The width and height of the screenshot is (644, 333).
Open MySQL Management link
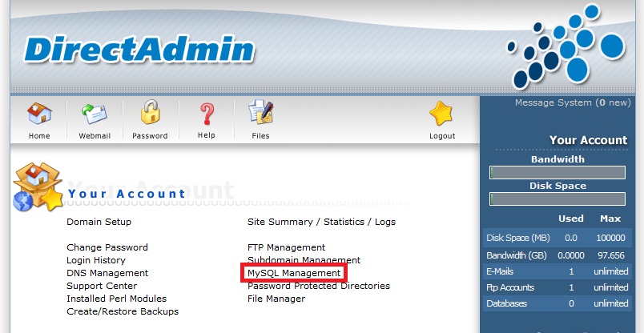tap(294, 273)
